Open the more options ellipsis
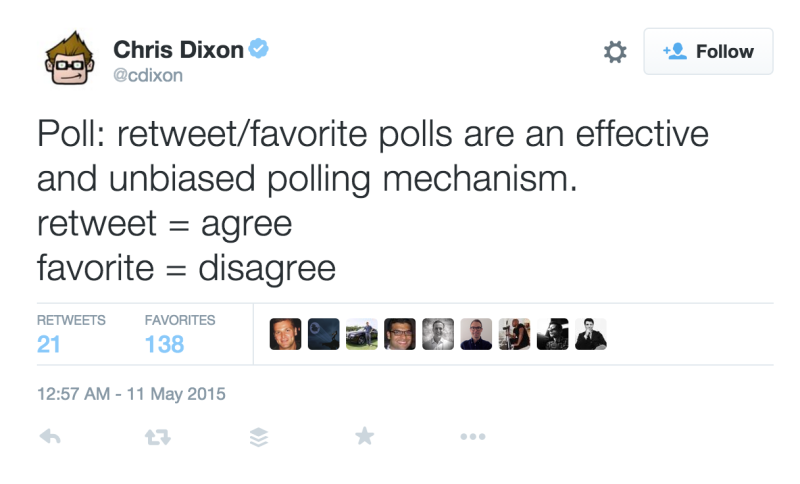Screen dimensions: 800x484 [472, 437]
